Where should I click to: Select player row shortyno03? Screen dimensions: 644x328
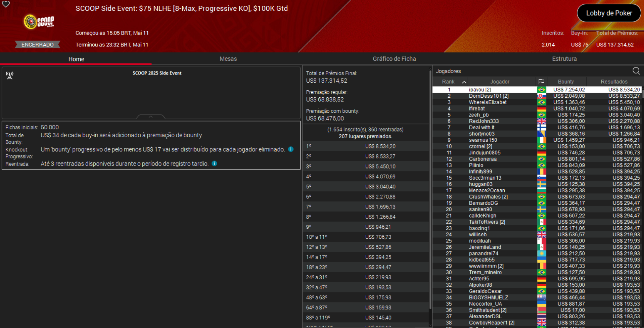[537, 134]
